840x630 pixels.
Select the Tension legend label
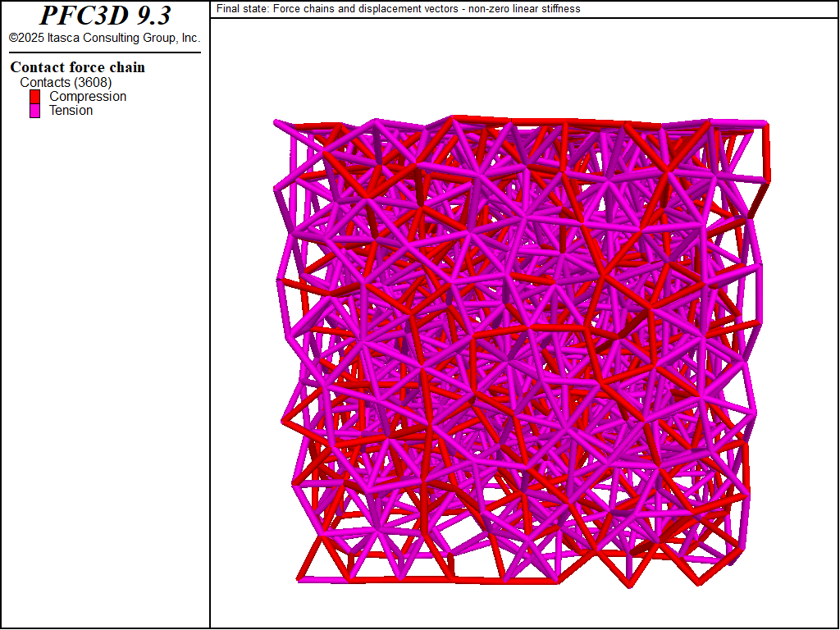pos(72,110)
